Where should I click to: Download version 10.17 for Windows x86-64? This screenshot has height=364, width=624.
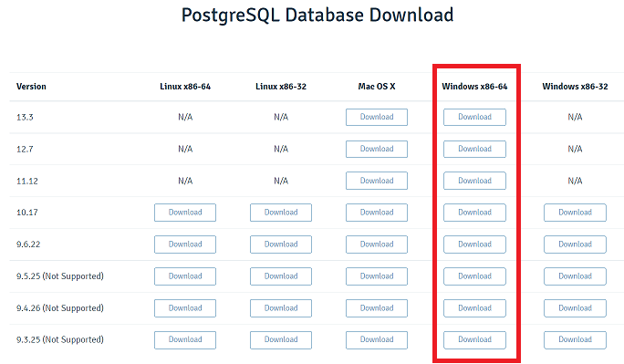[474, 213]
